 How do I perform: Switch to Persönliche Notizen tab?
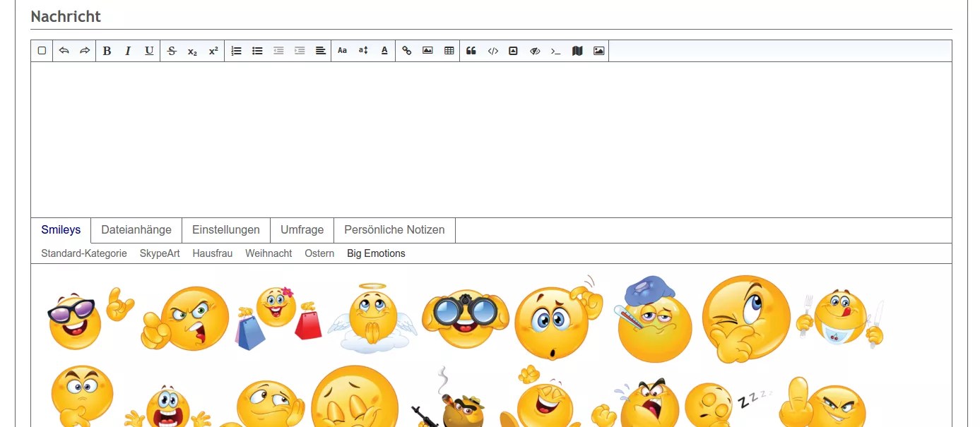pyautogui.click(x=394, y=230)
